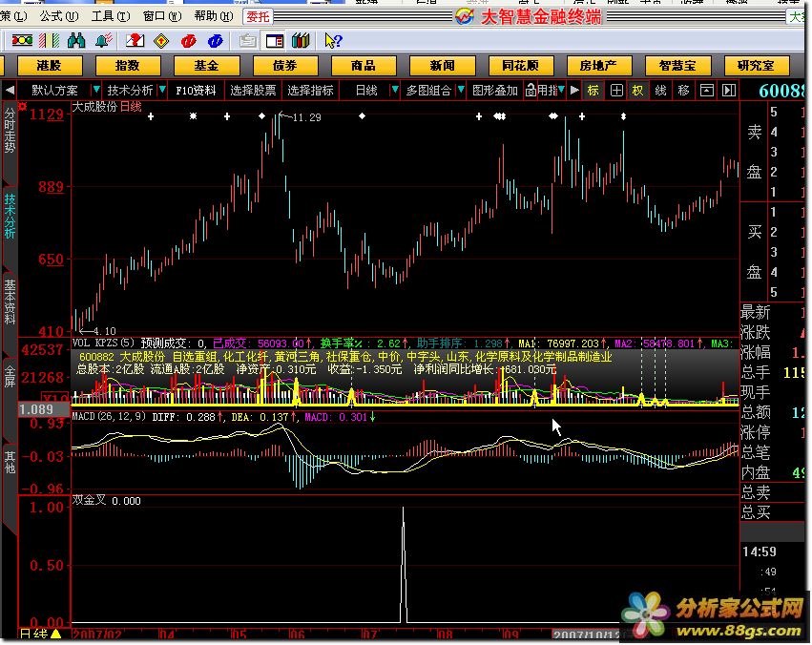The image size is (812, 645).
Task: Click the 图形叠加 option
Action: [495, 91]
